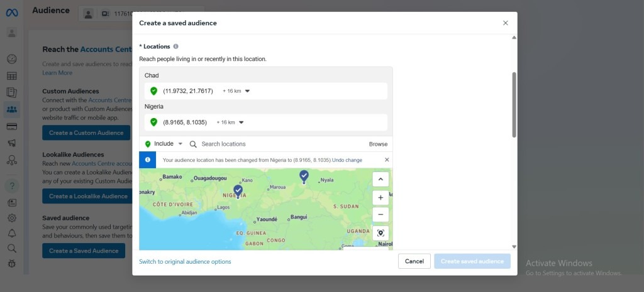
Task: Expand the Include dropdown
Action: (164, 144)
